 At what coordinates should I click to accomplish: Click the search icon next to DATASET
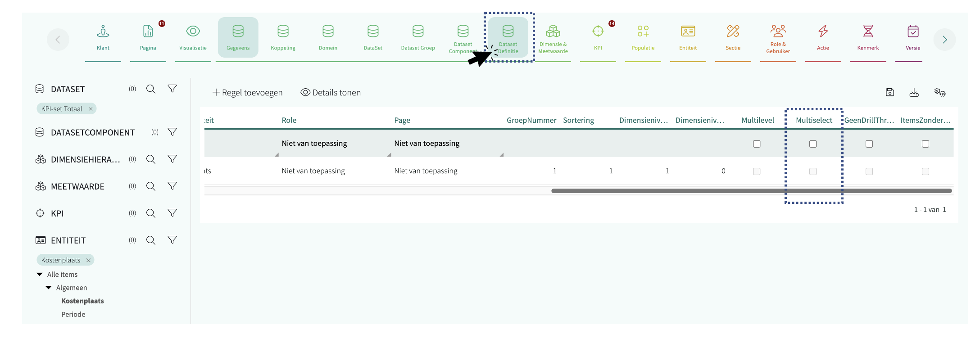pyautogui.click(x=151, y=89)
